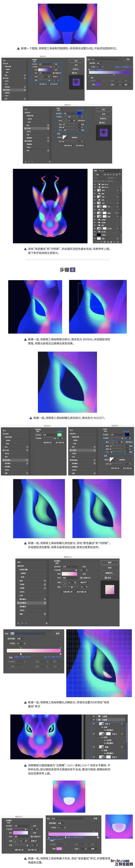Image resolution: width=135 pixels, height=868 pixels.
Task: Select the 图层 tab in the rabbit layers panel
Action: [95, 171]
